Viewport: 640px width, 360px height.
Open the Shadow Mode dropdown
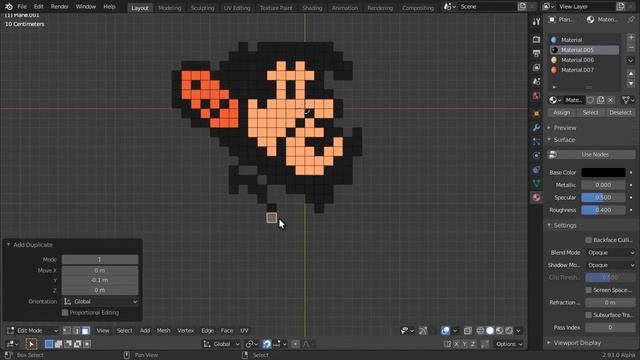pyautogui.click(x=611, y=265)
